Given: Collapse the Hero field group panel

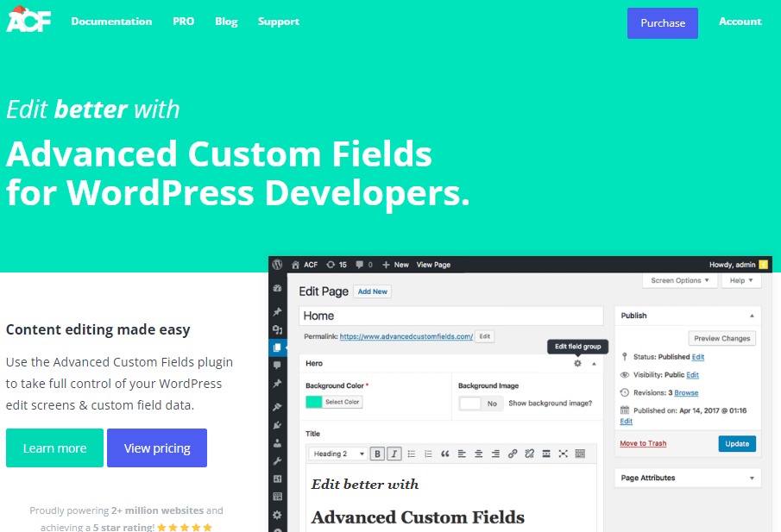Looking at the screenshot, I should click(x=594, y=363).
